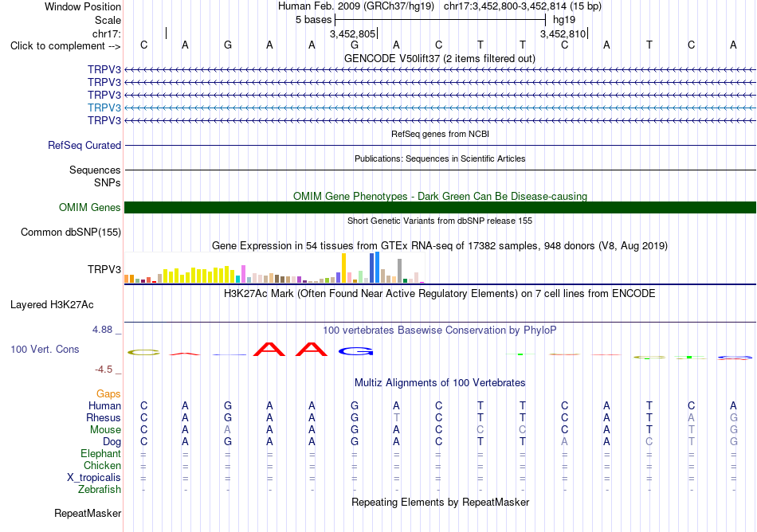This screenshot has height=532, width=757.
Task: Open the 100 Vert. Cons track label
Action: [x=45, y=349]
